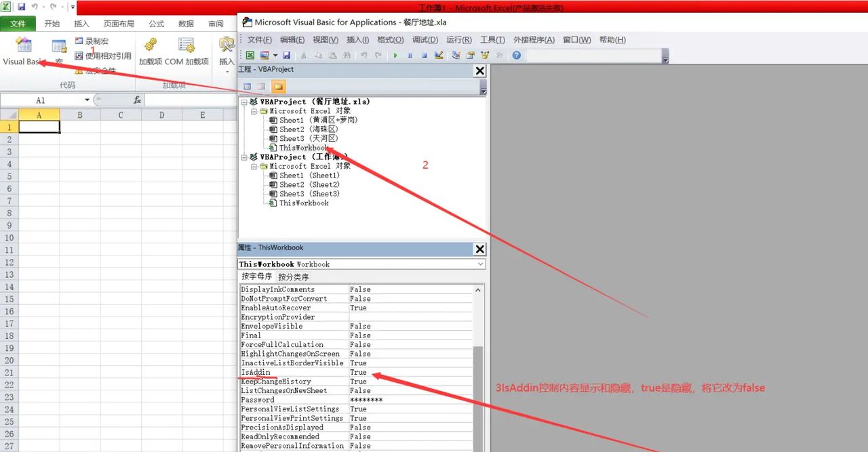
Task: Select ThisWorkbook under 工作簿 project
Action: coord(298,203)
